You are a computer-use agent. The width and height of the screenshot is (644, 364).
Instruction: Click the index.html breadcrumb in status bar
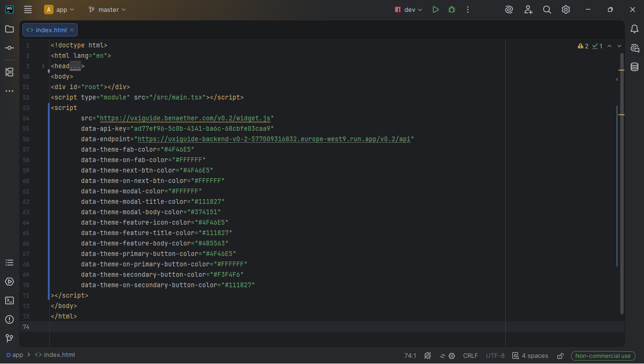coord(55,355)
